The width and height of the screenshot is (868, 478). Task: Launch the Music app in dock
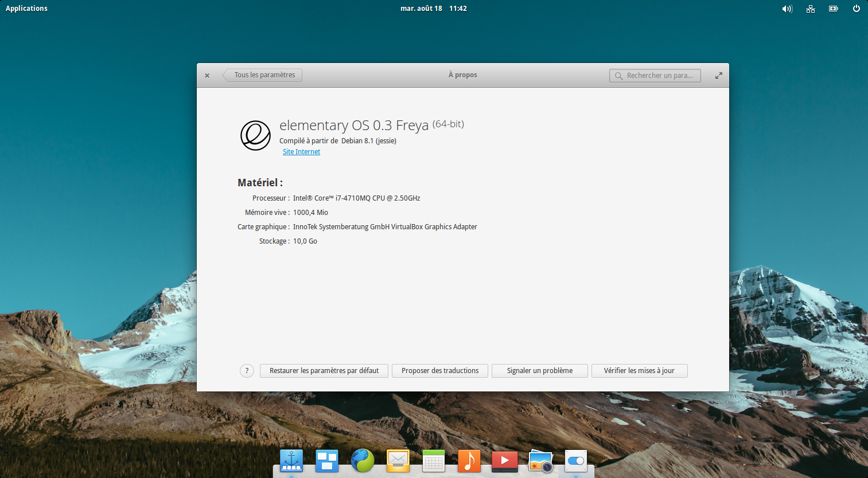tap(469, 461)
